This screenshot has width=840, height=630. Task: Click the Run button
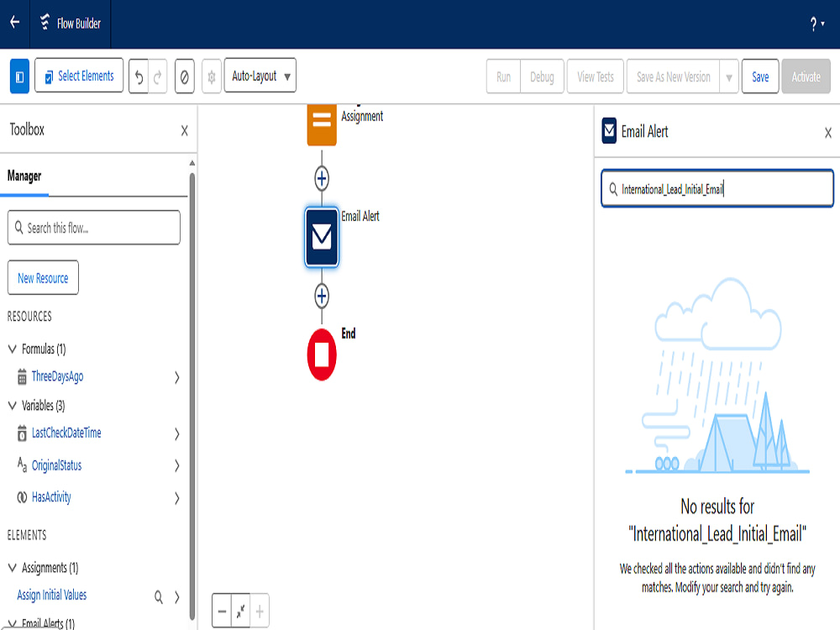click(x=503, y=76)
